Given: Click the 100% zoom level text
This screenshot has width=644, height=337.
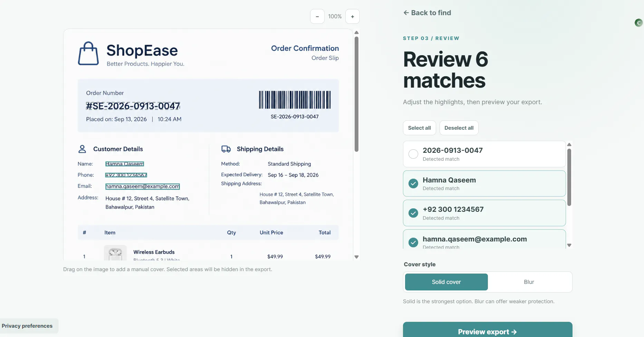Looking at the screenshot, I should click(x=335, y=17).
